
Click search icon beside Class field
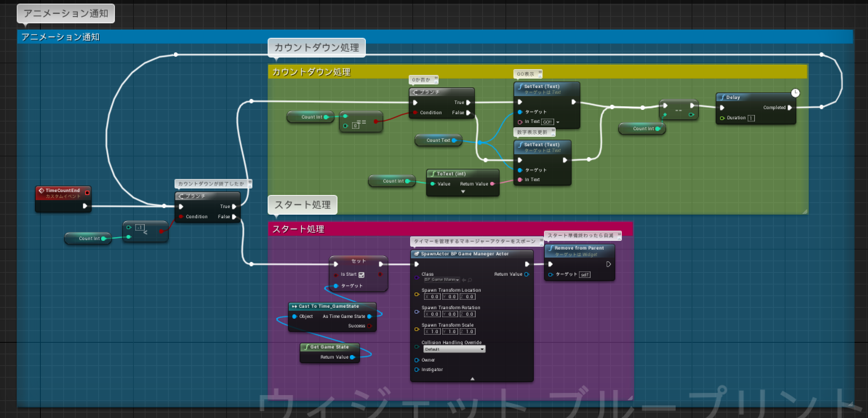tap(470, 280)
